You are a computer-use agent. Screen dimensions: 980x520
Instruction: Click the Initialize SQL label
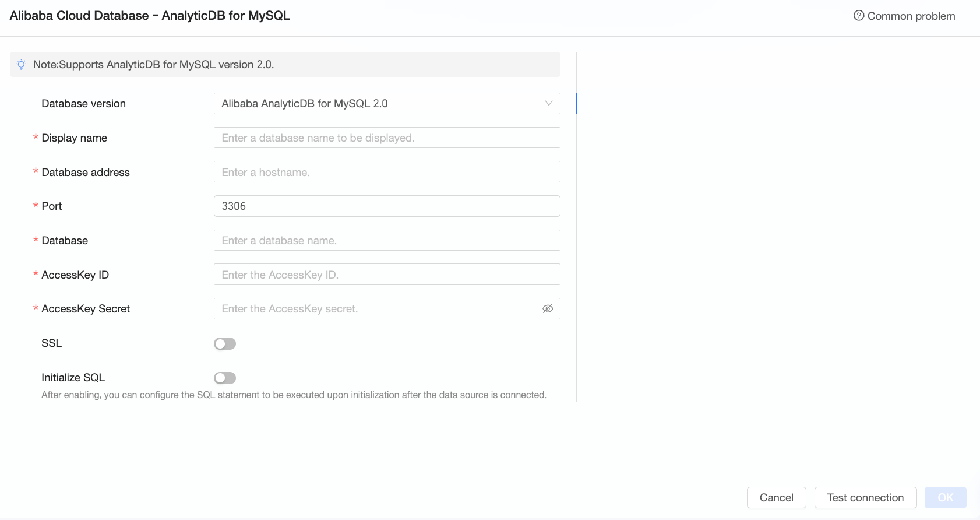pyautogui.click(x=73, y=378)
